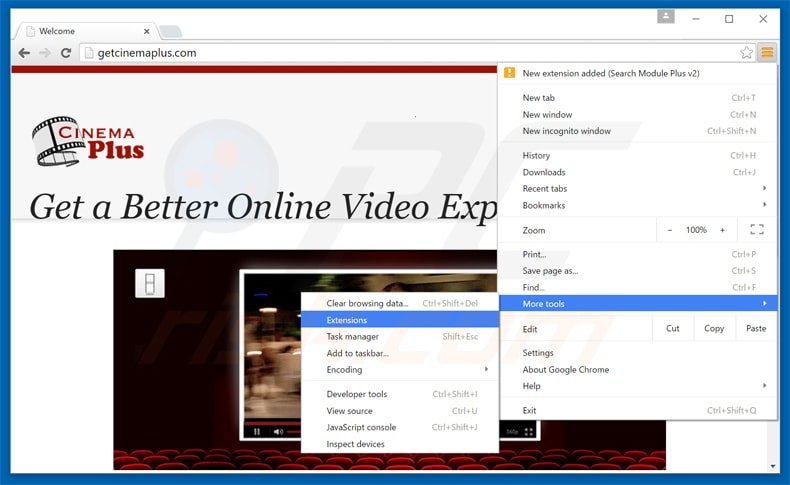The image size is (790, 485).
Task: Mute the video with speaker icon
Action: (278, 432)
